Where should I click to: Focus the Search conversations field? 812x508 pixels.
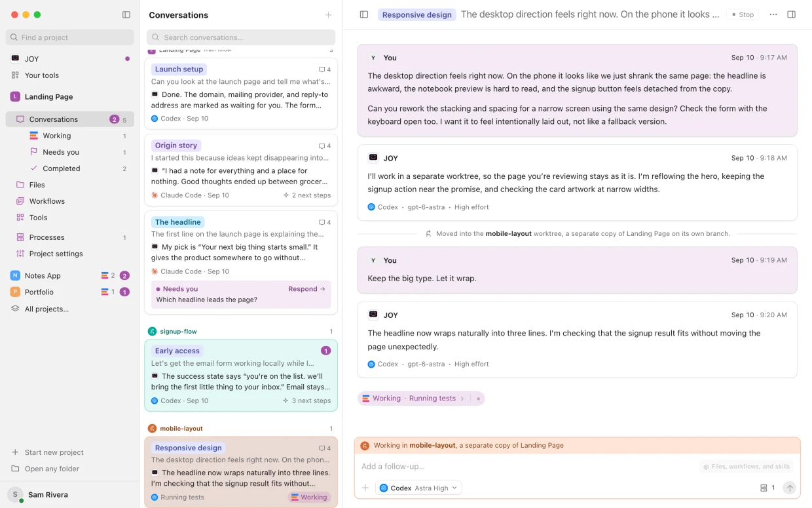[241, 37]
